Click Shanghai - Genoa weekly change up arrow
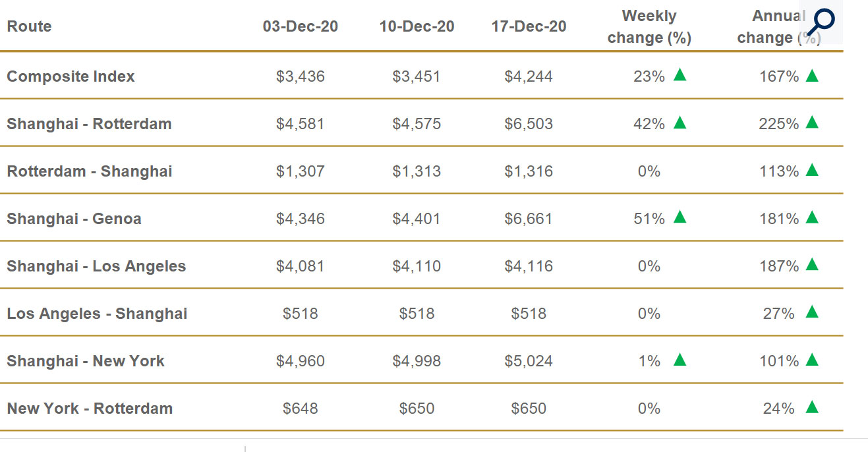Viewport: 868px width, 452px height. [680, 217]
